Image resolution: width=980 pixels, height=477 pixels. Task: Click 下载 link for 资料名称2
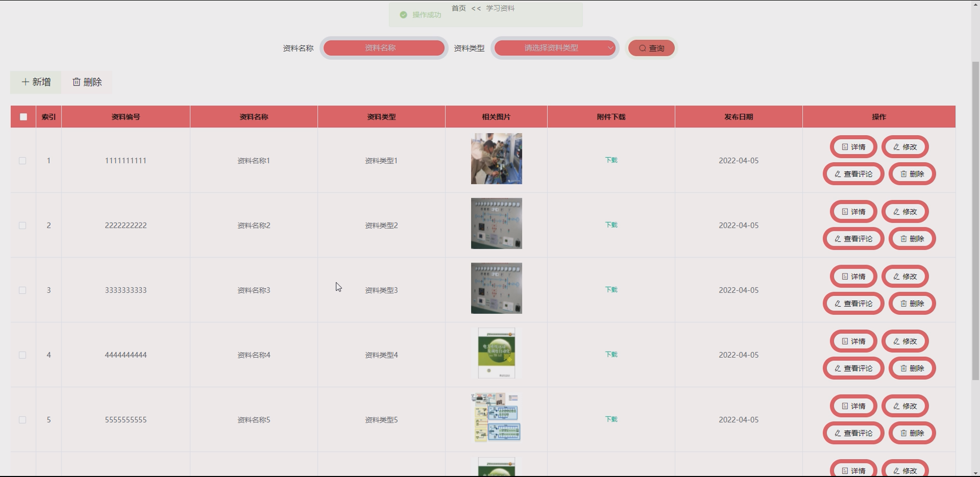[611, 225]
